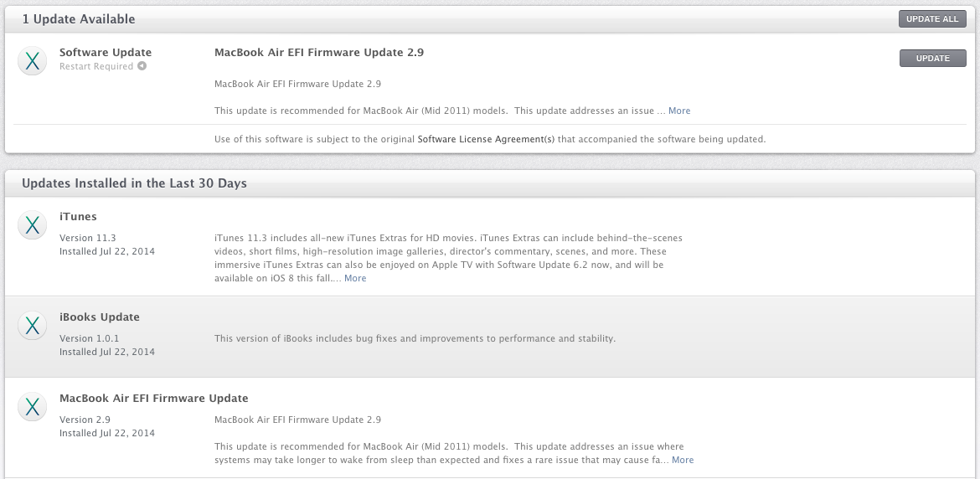Screen dimensions: 980x479
Task: Click the iBooks bug fixes description text
Action: (415, 338)
